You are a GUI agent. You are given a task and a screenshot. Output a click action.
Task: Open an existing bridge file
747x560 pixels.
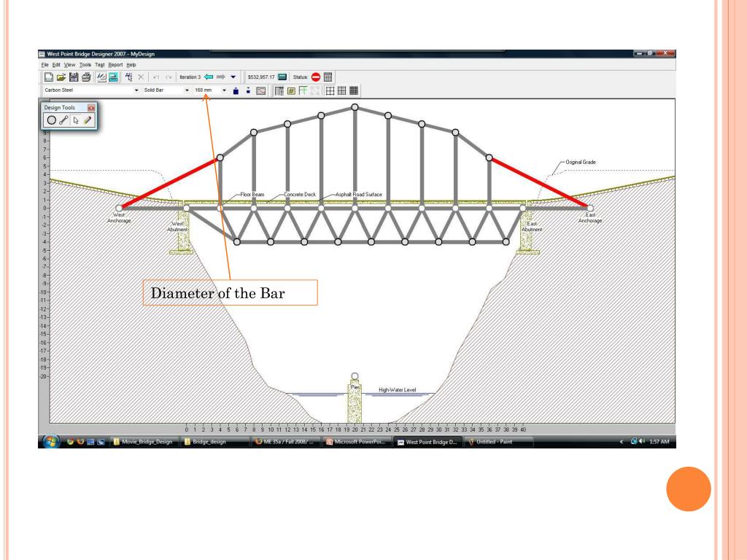tap(61, 77)
